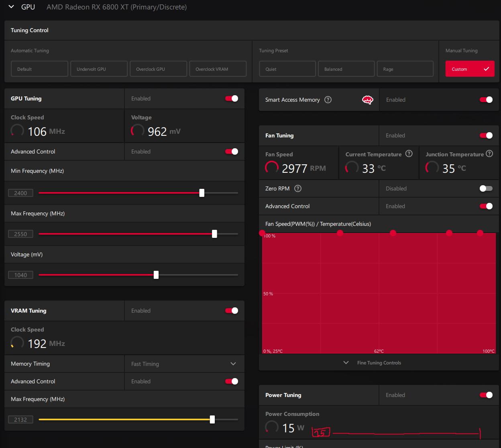
Task: Click the "Manual Tuning" label
Action: pyautogui.click(x=462, y=51)
